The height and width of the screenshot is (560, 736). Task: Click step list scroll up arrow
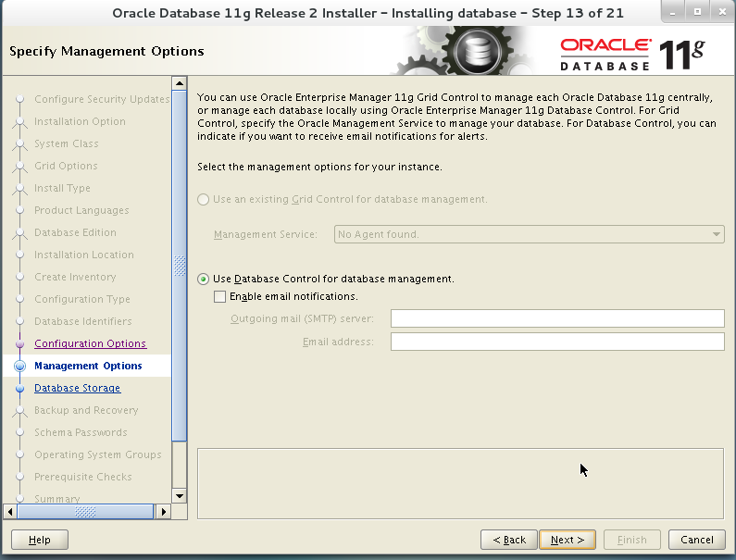[180, 83]
